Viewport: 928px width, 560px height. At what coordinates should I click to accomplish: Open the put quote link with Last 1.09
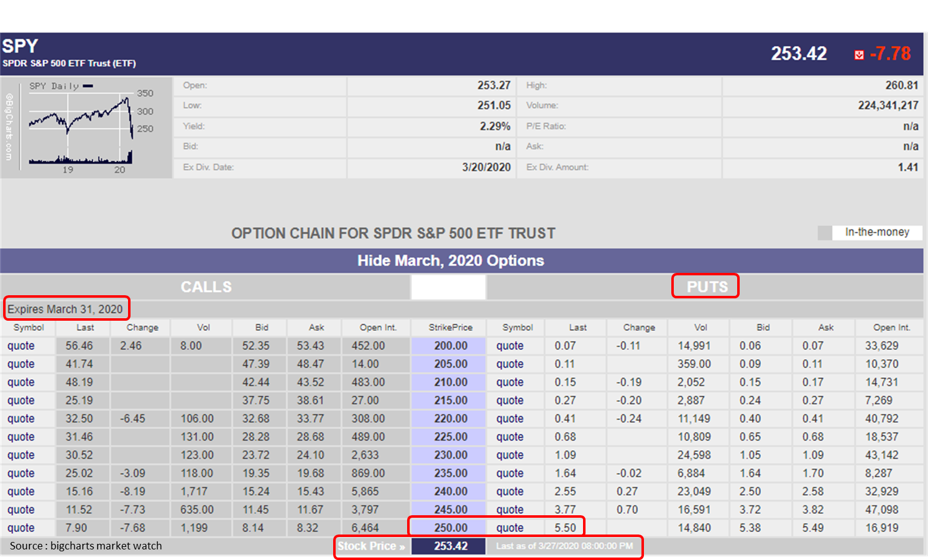click(510, 455)
